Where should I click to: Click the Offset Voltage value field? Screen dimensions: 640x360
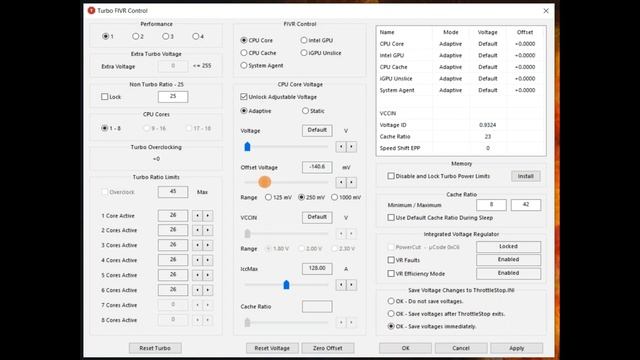pos(317,167)
